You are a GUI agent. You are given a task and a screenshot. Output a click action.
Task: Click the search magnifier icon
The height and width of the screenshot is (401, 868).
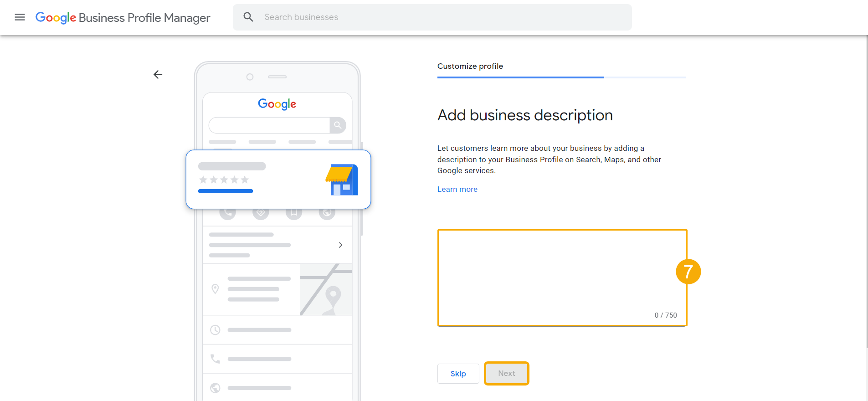point(248,17)
